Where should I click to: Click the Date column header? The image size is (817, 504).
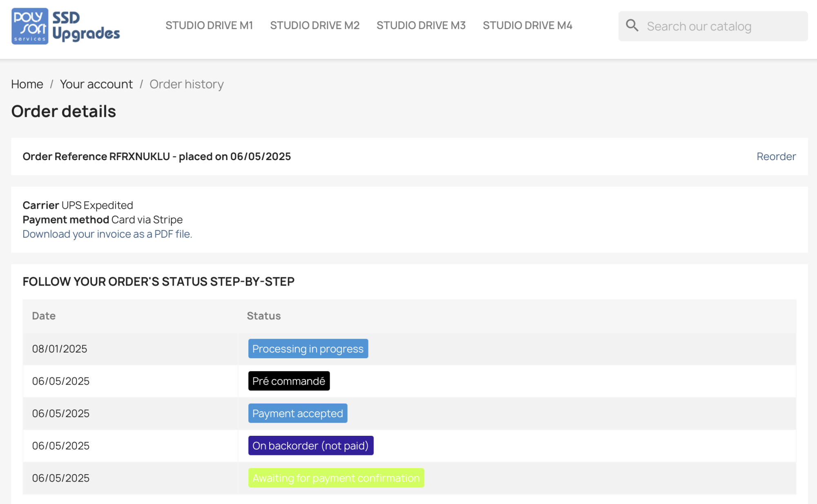point(44,316)
